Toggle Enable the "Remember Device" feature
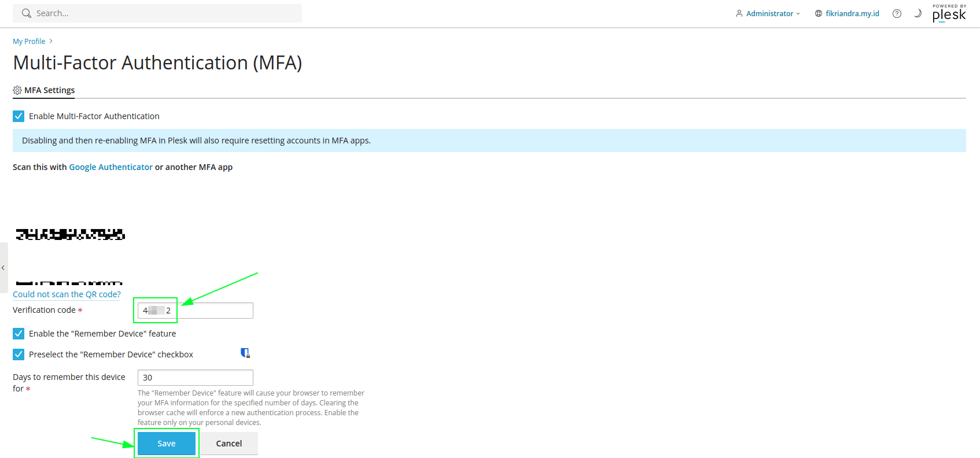 19,334
